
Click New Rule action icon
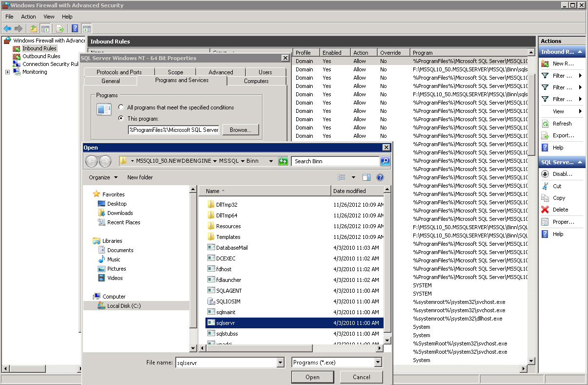tap(545, 64)
